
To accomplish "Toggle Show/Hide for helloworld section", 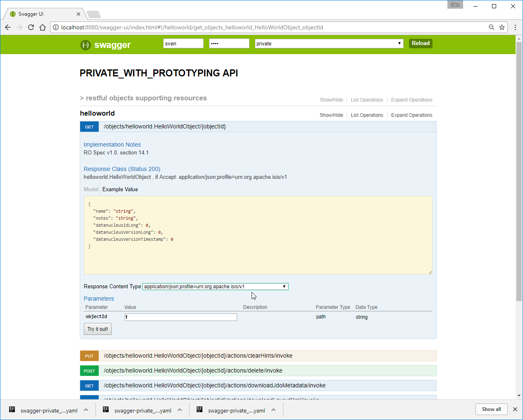I will [331, 115].
